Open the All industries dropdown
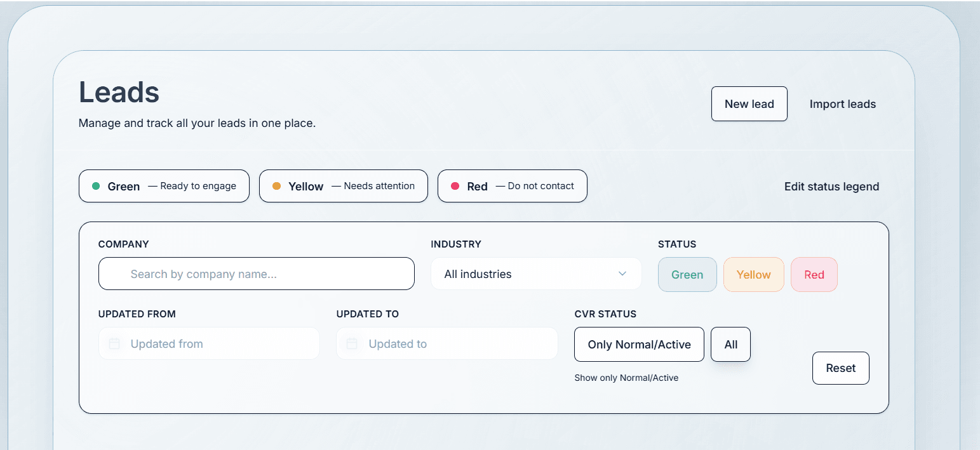This screenshot has height=450, width=980. [535, 274]
